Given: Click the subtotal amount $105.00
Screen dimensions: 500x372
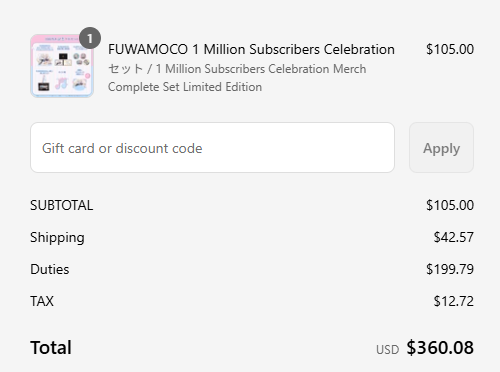Looking at the screenshot, I should pos(450,205).
